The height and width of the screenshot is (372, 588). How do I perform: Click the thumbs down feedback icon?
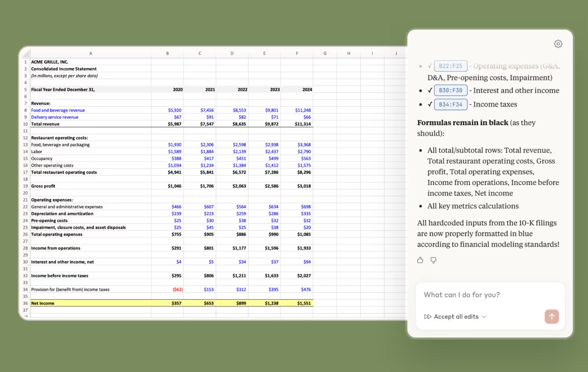pyautogui.click(x=433, y=260)
